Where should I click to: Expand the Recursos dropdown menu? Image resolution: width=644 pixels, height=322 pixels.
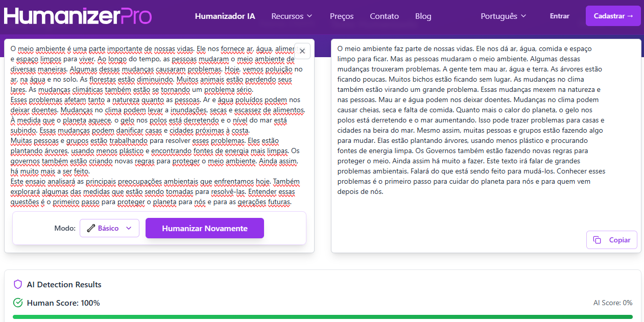[x=292, y=16]
